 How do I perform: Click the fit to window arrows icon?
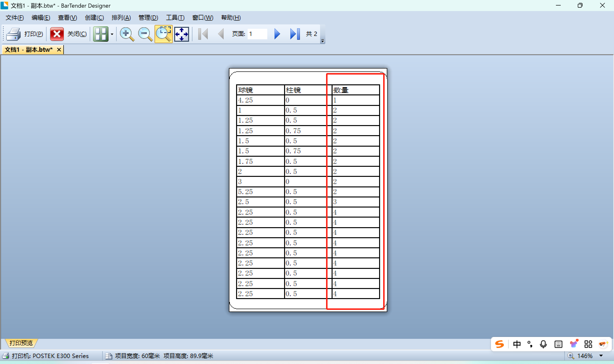(x=181, y=34)
